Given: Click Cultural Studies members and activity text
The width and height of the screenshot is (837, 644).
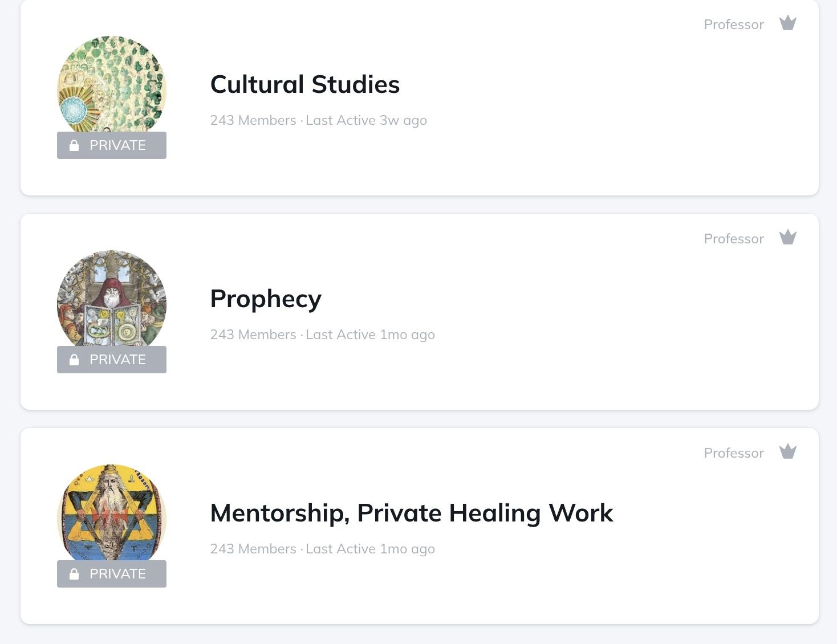Looking at the screenshot, I should [318, 120].
